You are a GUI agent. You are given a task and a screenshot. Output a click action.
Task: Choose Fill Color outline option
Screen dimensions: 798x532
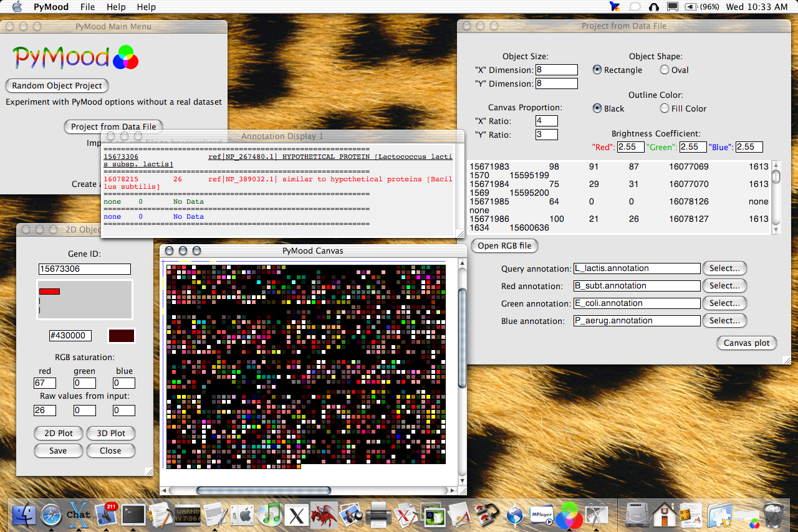[x=665, y=108]
